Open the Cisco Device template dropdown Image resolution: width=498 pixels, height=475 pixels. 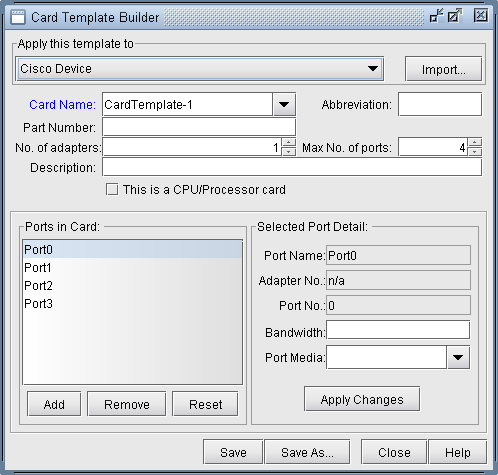(x=200, y=69)
